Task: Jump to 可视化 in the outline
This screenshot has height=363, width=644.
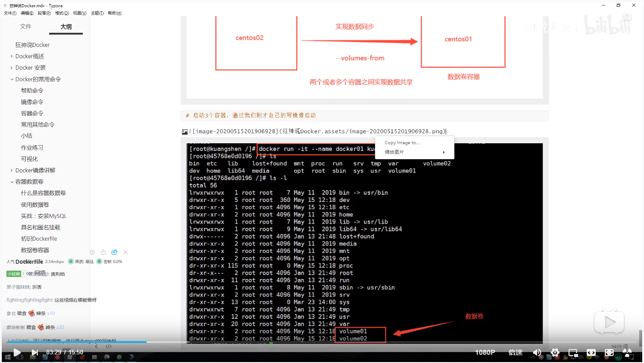Action: click(30, 159)
